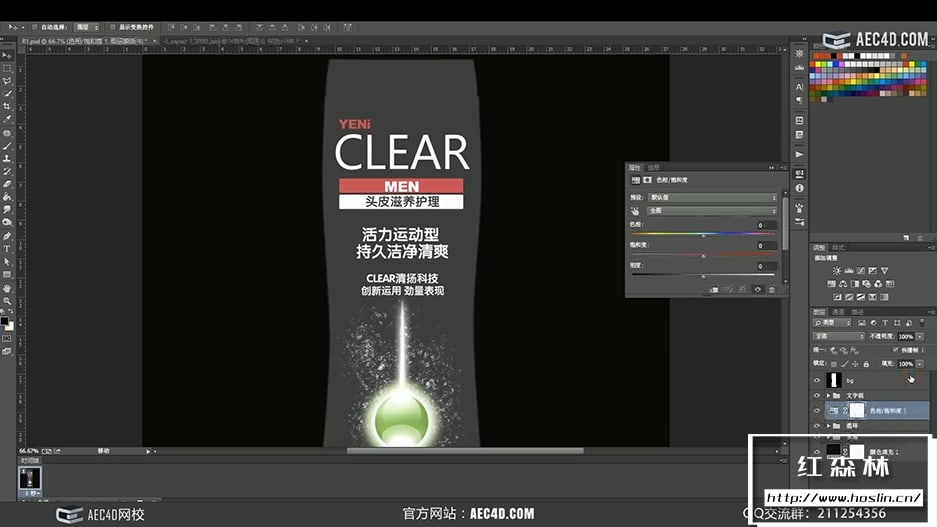The width and height of the screenshot is (937, 527).
Task: Select timeline frame 1 thumbnail
Action: 30,479
